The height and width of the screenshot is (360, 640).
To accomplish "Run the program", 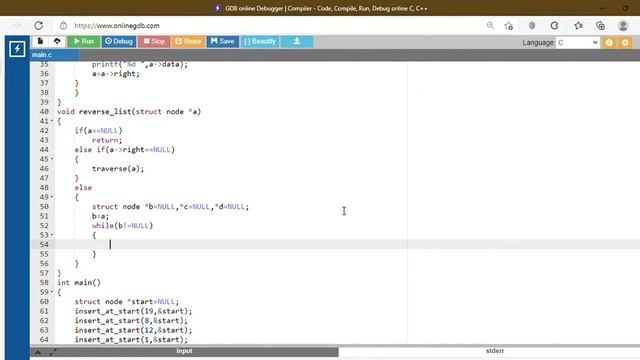I will click(x=84, y=41).
